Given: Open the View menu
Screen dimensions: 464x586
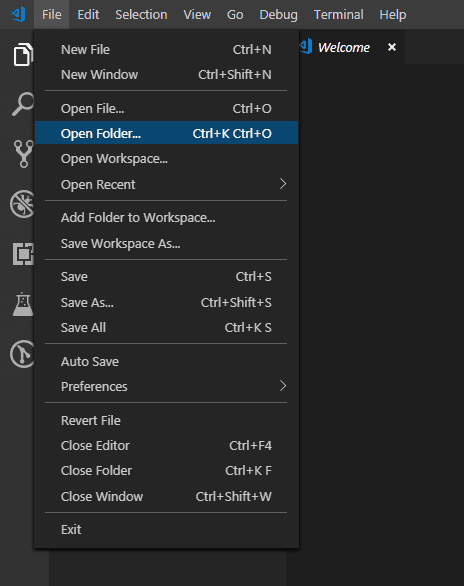Looking at the screenshot, I should [x=197, y=15].
